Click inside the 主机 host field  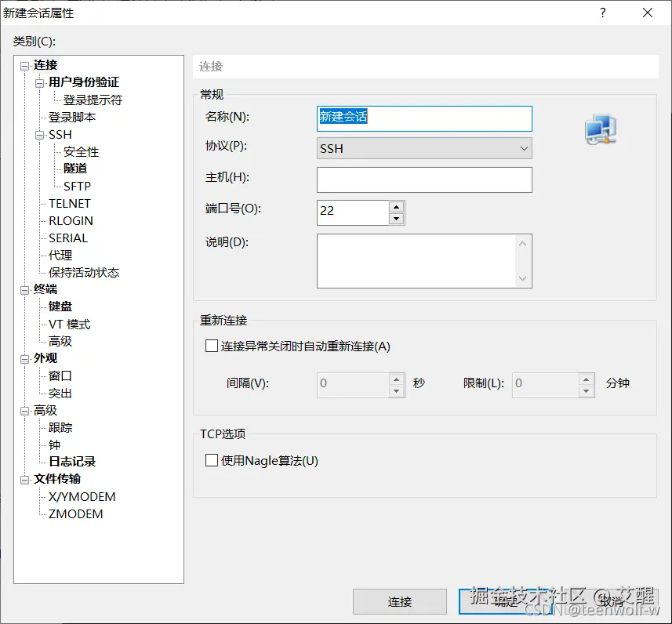(x=424, y=180)
